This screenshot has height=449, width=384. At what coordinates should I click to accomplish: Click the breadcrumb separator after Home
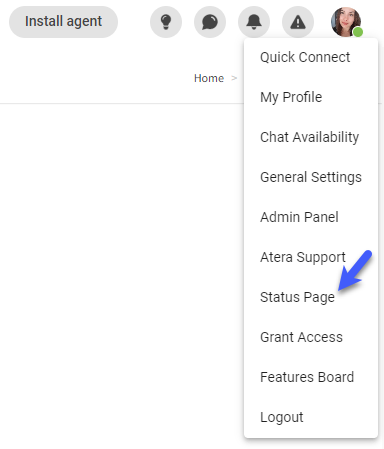pos(234,78)
